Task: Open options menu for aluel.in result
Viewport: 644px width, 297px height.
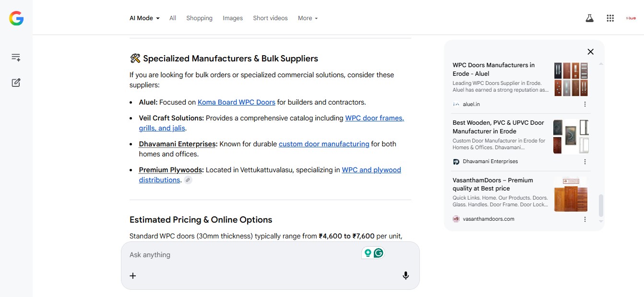Action: (x=585, y=104)
